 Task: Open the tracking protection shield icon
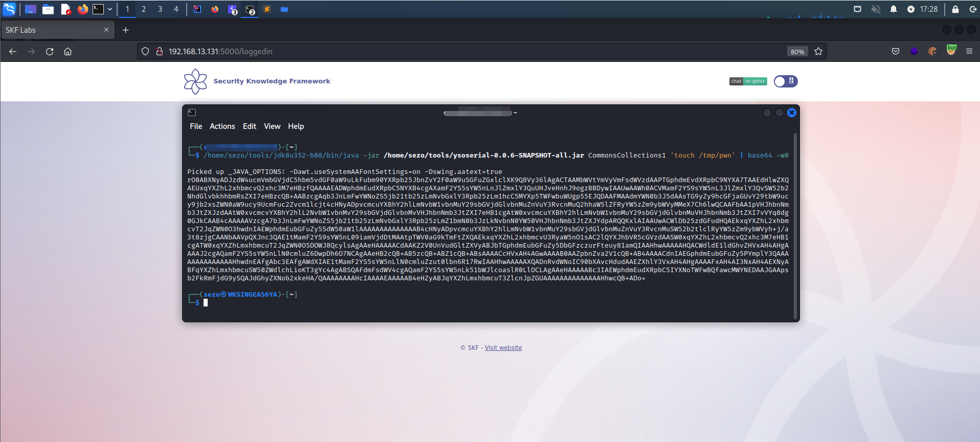coord(145,51)
